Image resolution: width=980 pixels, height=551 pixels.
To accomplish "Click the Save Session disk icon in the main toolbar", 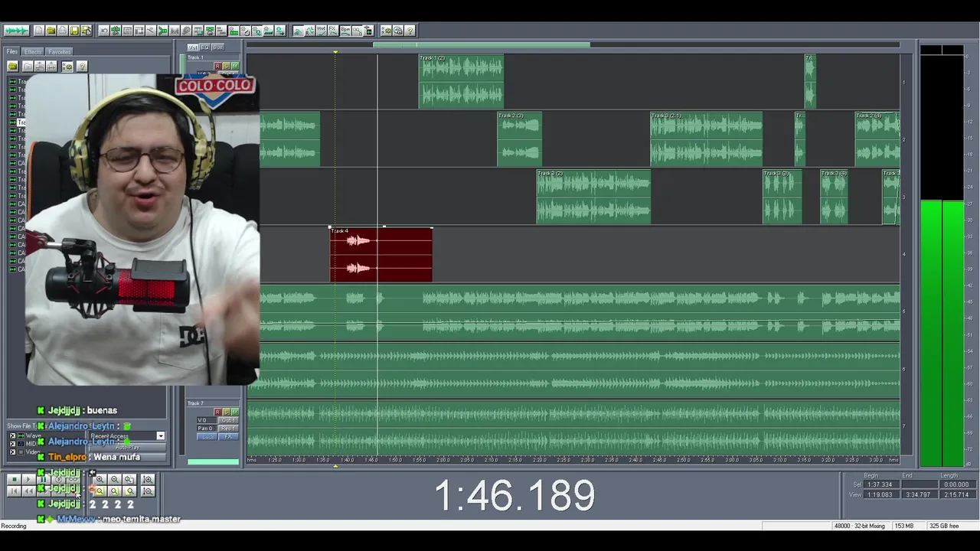I will 74,31.
